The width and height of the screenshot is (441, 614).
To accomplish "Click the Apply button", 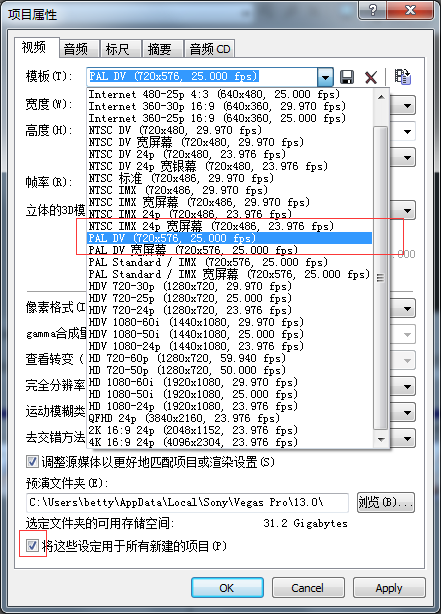I will pos(389,588).
